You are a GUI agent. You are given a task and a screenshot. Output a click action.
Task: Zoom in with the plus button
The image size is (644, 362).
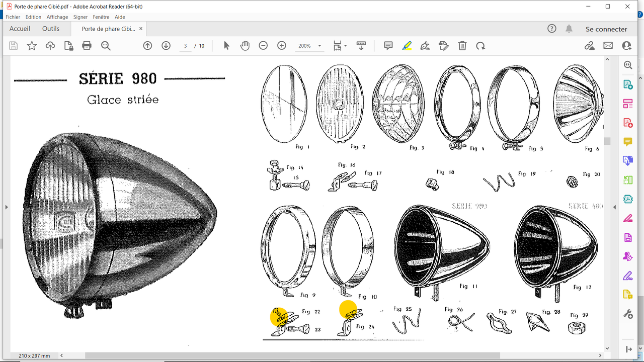click(x=282, y=46)
